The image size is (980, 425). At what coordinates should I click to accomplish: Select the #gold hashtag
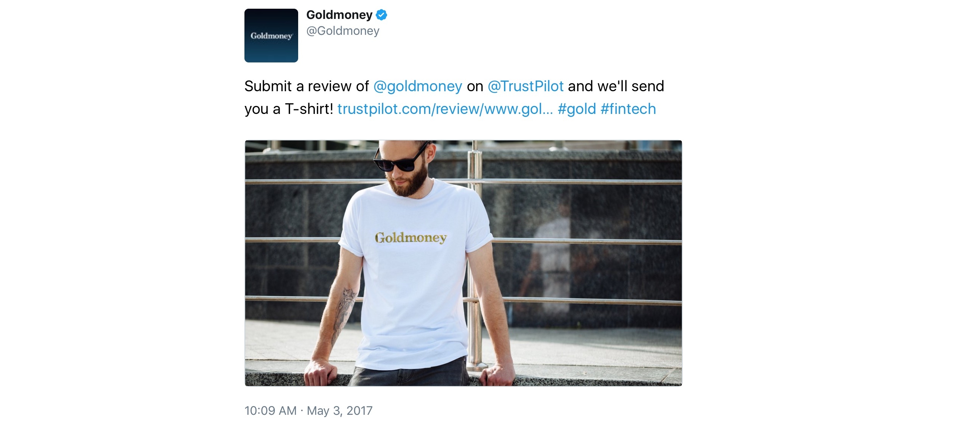coord(576,109)
